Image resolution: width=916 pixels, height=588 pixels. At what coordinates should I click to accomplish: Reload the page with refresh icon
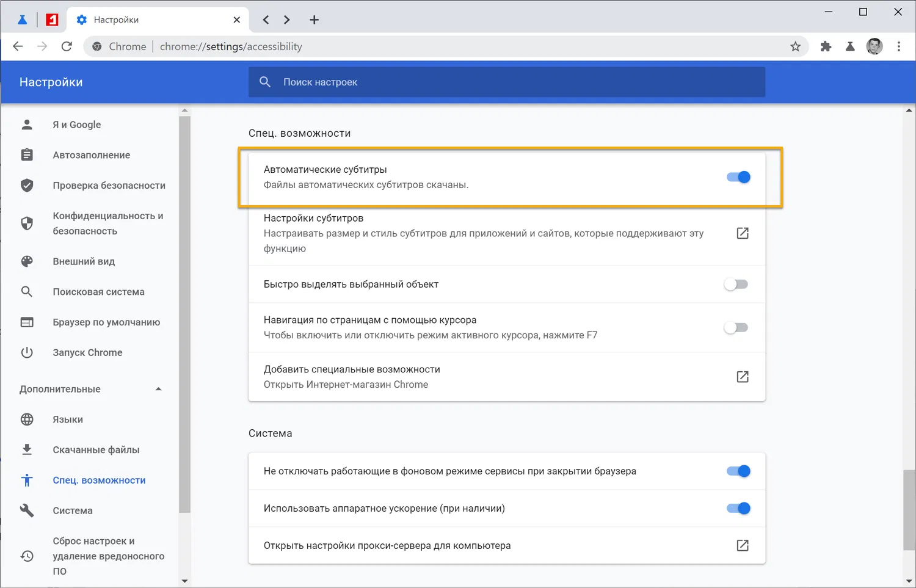[x=67, y=46]
